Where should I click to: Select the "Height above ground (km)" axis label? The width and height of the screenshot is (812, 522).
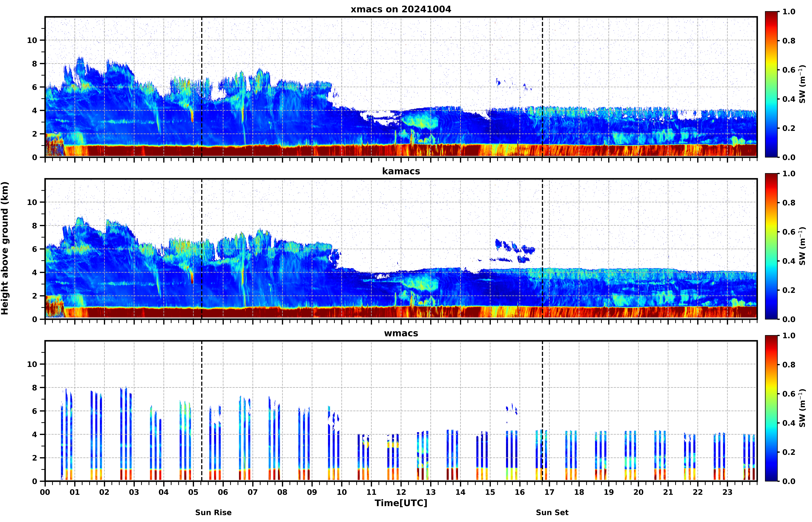coord(5,248)
